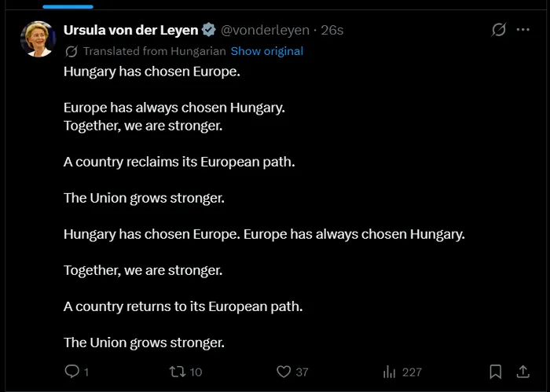This screenshot has width=550, height=392.
Task: Click the translation icon beside 'Translated from Hungarian'
Action: pos(71,51)
